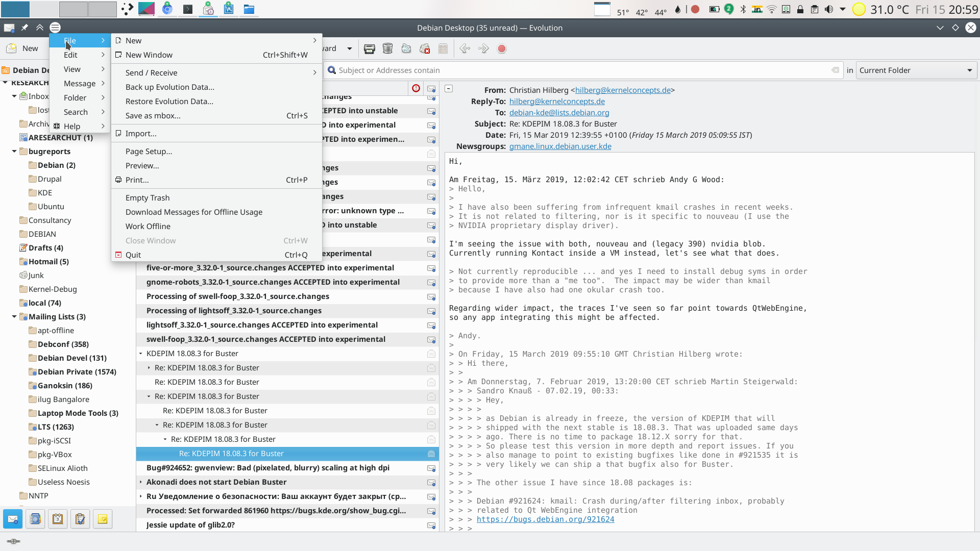980x551 pixels.
Task: Expand the Russian 'Ru Уведомление' thread
Action: tap(141, 496)
